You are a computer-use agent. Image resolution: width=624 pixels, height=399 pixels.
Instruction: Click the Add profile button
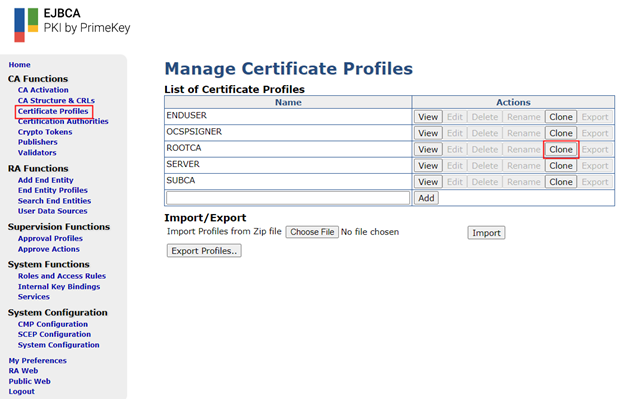426,198
